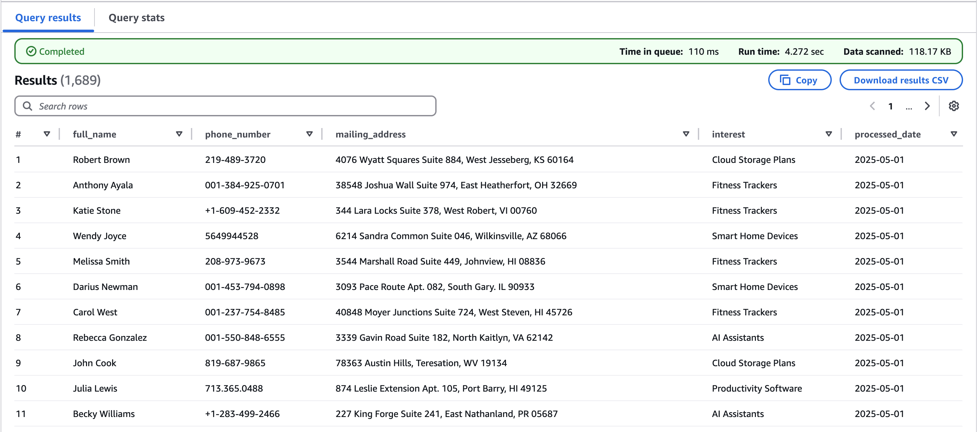Click the copy icon beside Copy label
Viewport: 980px width, 432px height.
click(785, 80)
